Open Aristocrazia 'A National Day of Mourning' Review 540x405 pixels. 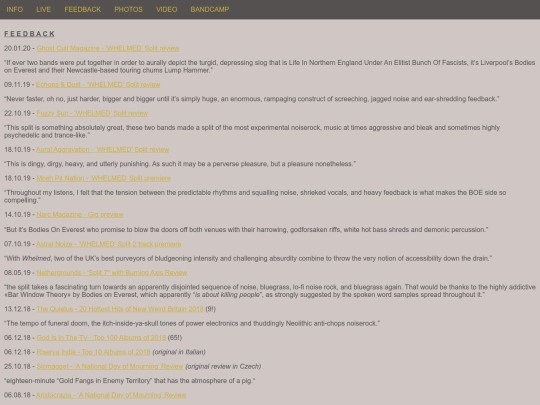pos(111,395)
